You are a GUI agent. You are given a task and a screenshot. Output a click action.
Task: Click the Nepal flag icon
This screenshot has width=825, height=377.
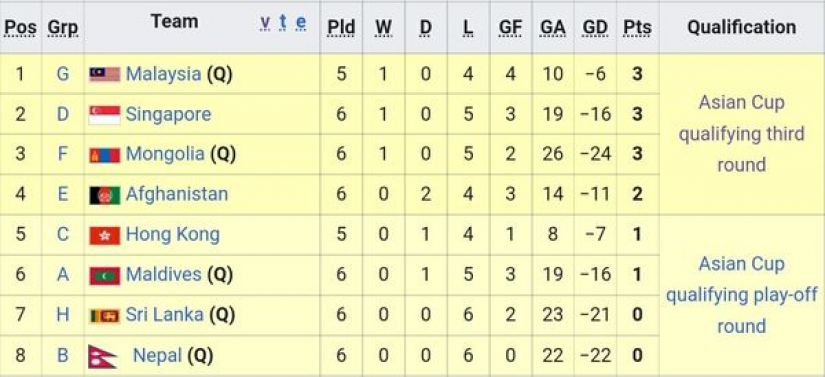102,356
